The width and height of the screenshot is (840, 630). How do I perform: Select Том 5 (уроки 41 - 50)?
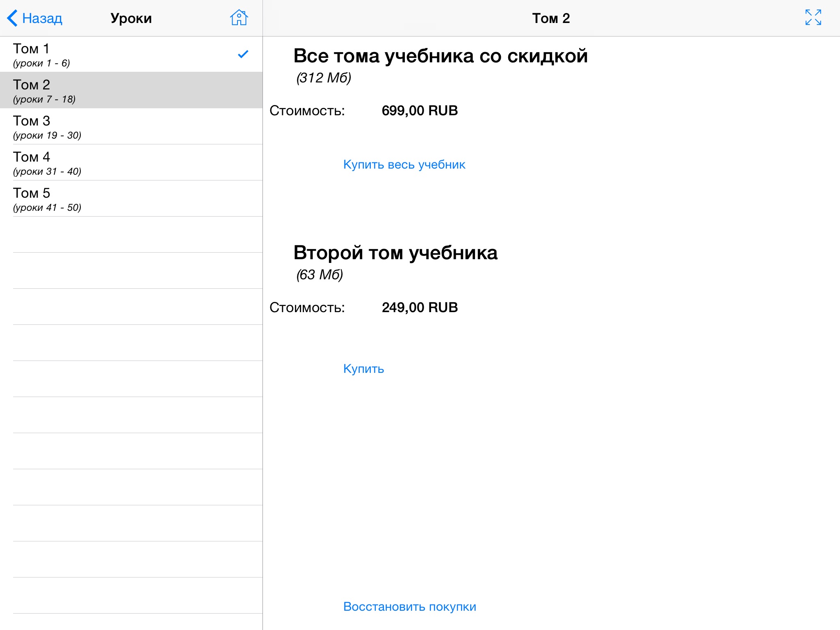[131, 199]
